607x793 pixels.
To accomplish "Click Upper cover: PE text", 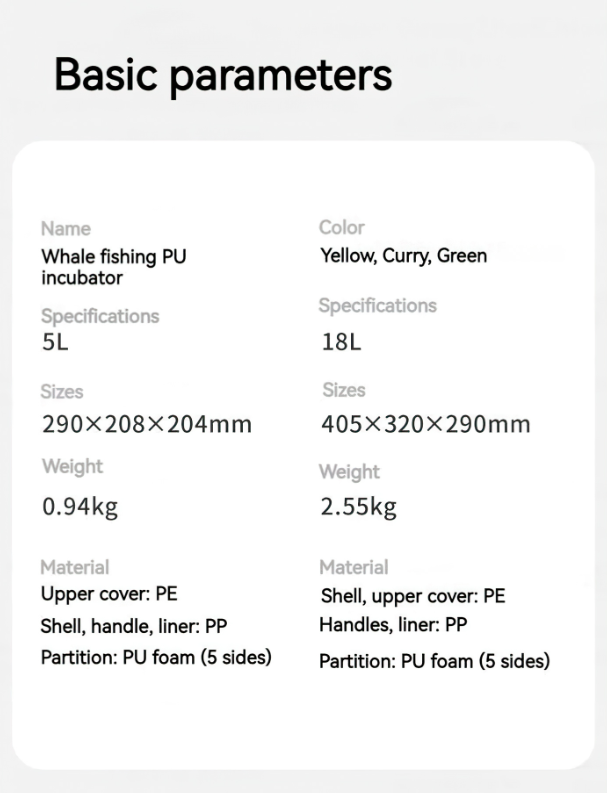I will [x=109, y=594].
